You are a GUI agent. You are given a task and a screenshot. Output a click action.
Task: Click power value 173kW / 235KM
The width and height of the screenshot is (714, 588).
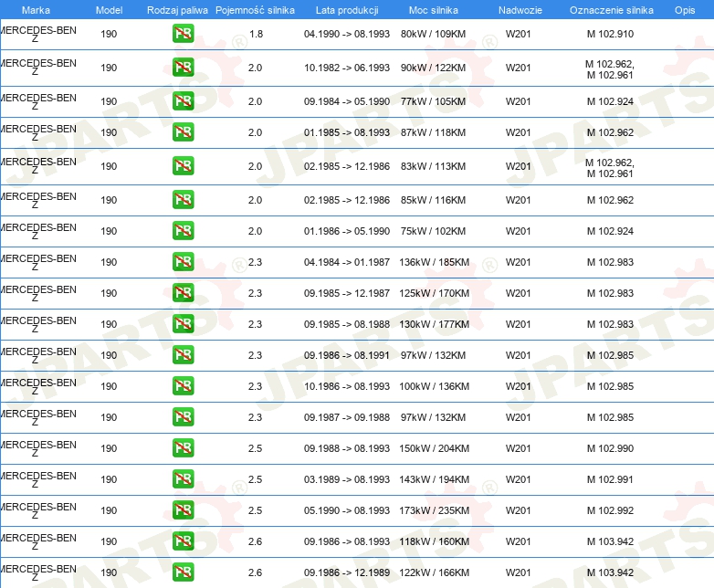434,510
